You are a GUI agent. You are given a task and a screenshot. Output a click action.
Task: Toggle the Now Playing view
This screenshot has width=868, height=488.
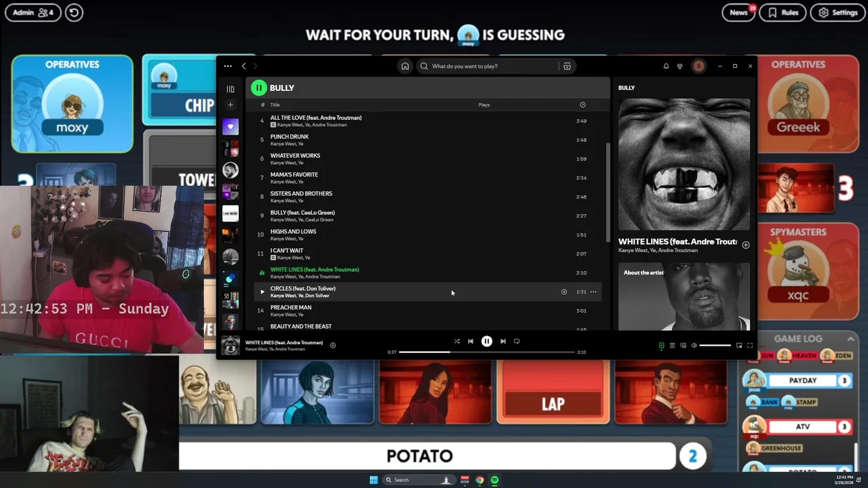(x=661, y=346)
